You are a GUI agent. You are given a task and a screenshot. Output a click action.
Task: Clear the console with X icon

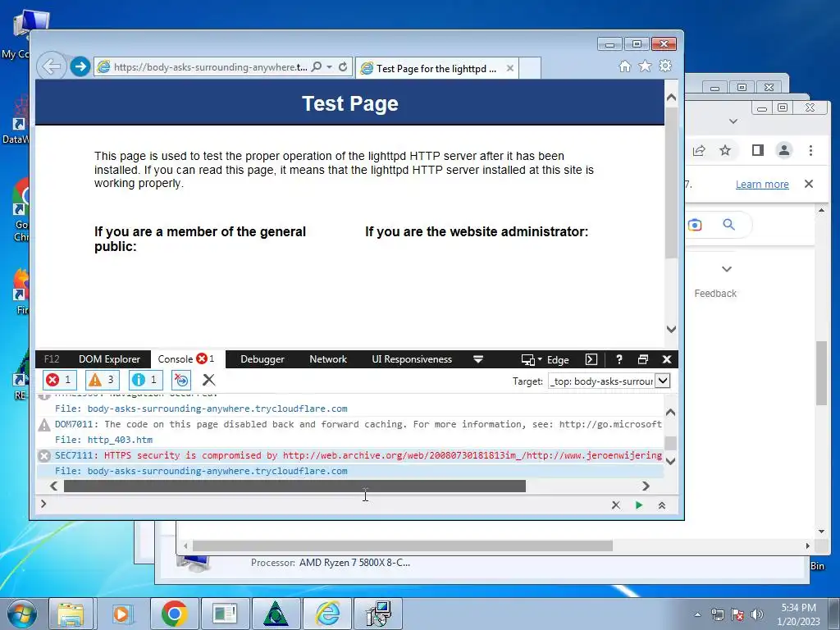209,380
